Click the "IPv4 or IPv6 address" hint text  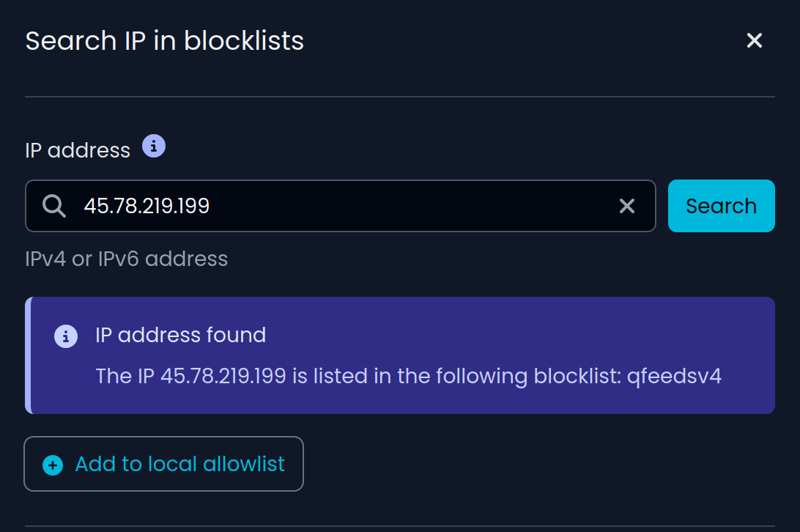point(126,259)
